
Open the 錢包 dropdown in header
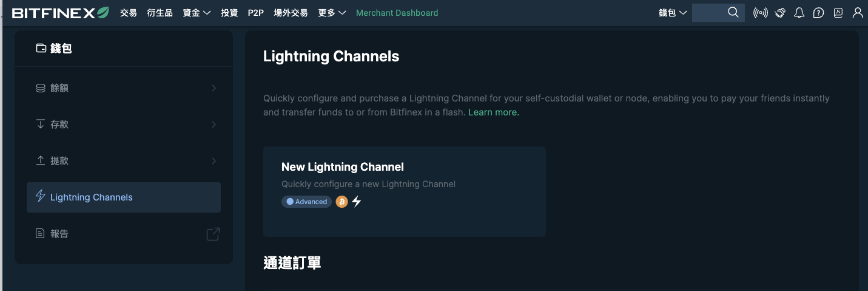[x=673, y=13]
